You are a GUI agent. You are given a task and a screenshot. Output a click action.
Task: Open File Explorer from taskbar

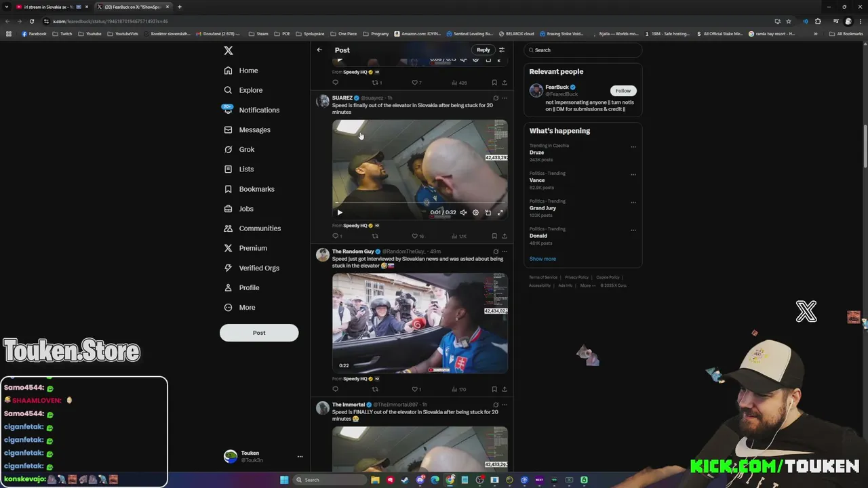coord(375,480)
